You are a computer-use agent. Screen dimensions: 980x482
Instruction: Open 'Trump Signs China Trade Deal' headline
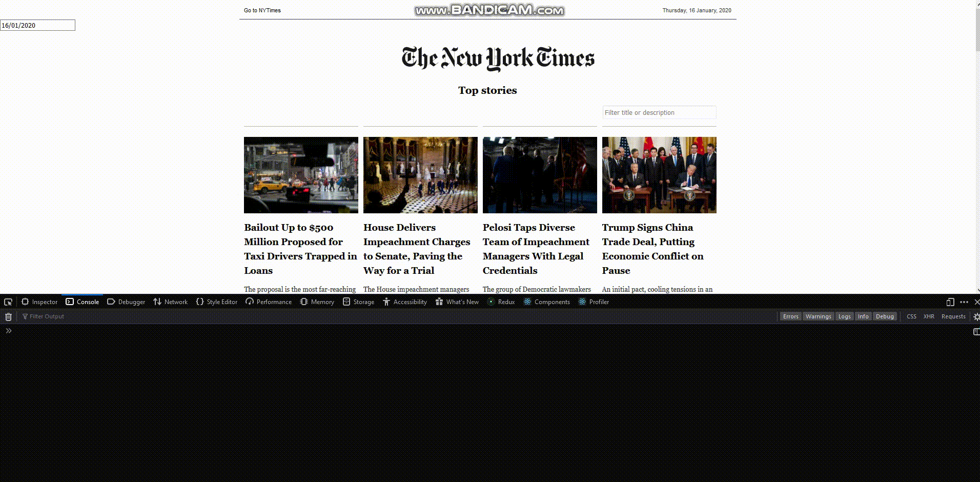pyautogui.click(x=653, y=249)
